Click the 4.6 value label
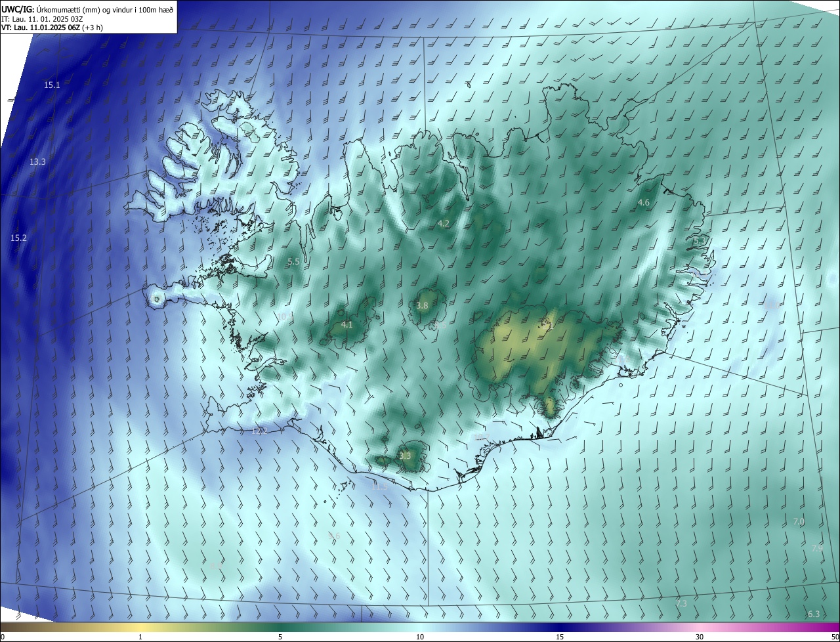Screen dimensions: 840x642 [643, 202]
